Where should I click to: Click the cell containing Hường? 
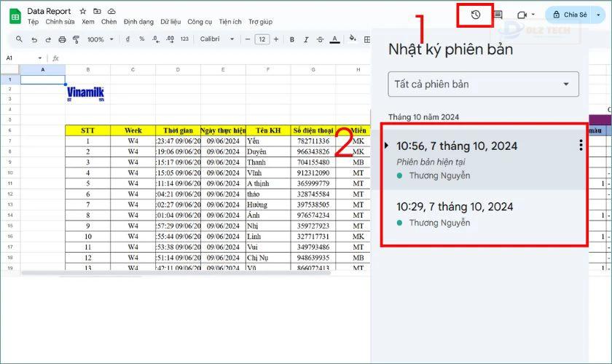pos(268,205)
